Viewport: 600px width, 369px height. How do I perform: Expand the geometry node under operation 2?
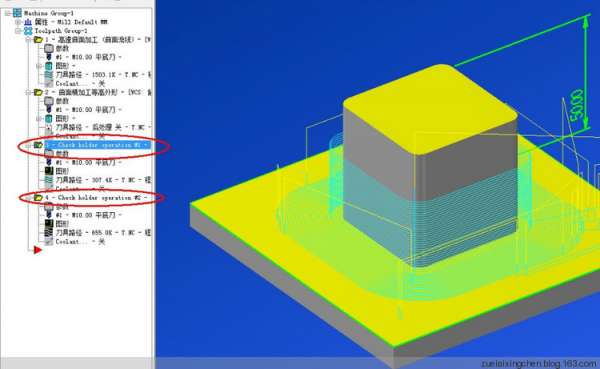coord(39,119)
